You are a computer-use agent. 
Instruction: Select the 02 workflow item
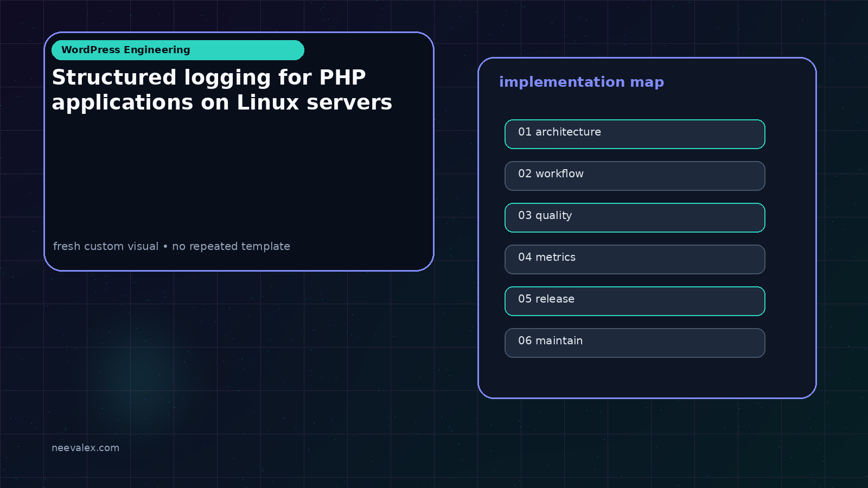pyautogui.click(x=635, y=176)
